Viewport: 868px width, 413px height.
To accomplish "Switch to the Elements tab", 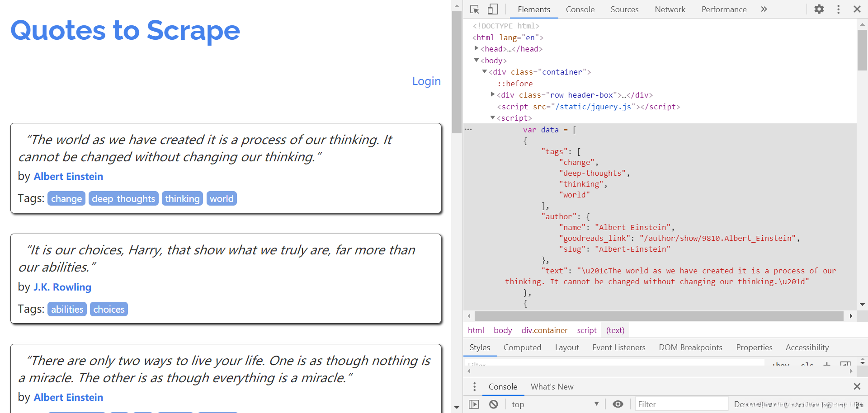I will tap(534, 9).
